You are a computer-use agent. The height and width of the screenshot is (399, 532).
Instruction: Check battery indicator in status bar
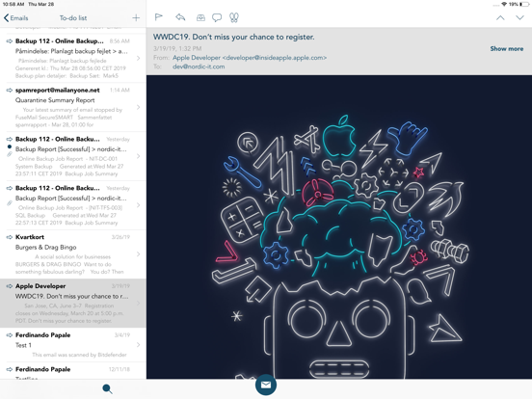(525, 4)
